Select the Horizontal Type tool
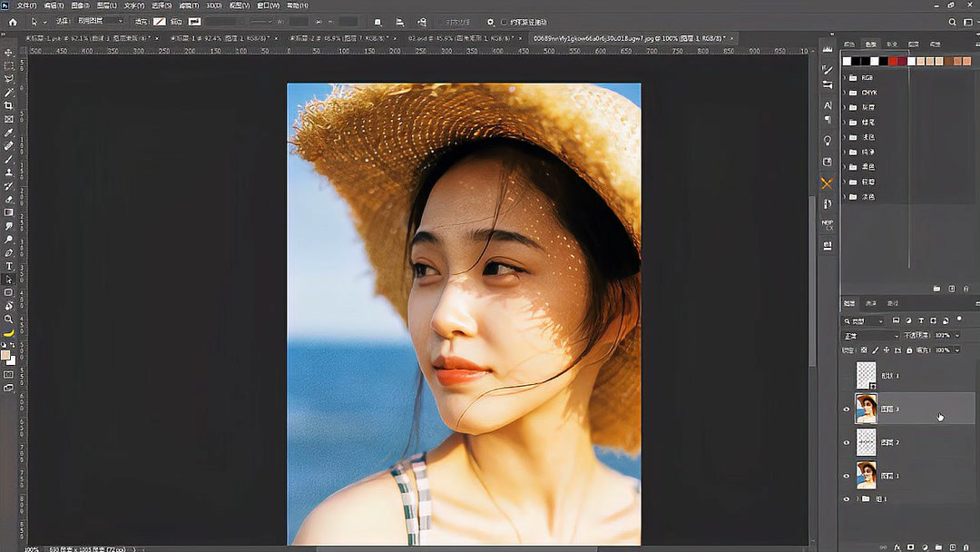Image resolution: width=980 pixels, height=552 pixels. click(9, 266)
